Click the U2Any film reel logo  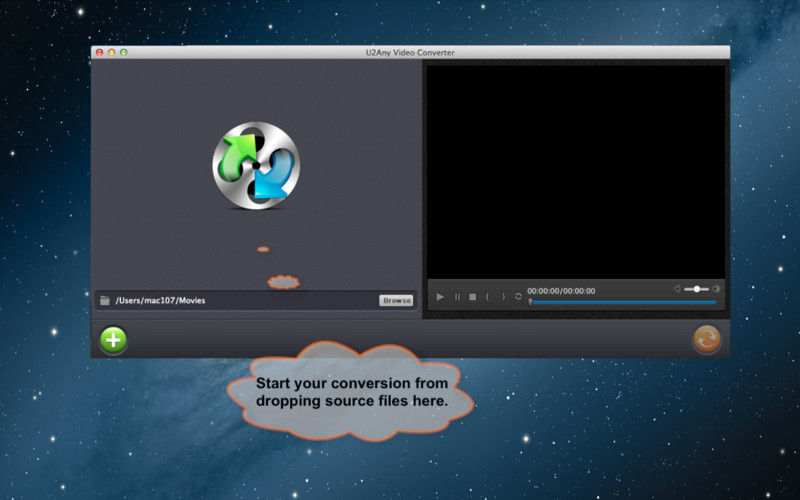256,165
